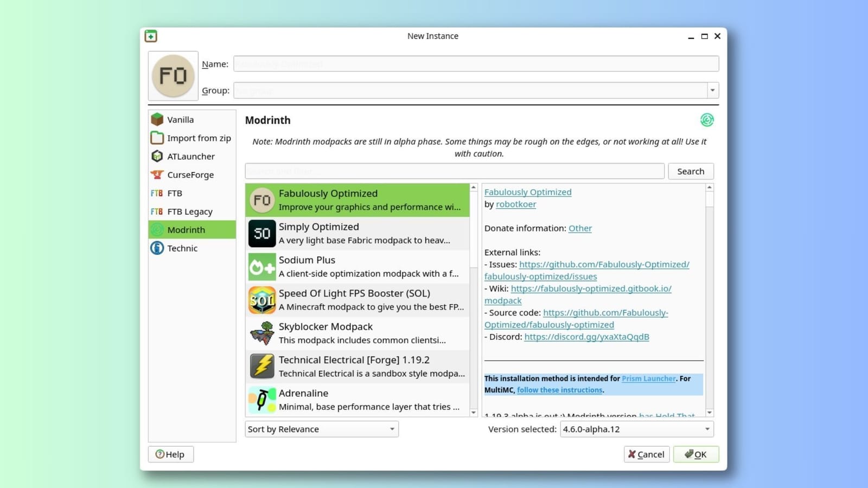Image resolution: width=868 pixels, height=488 pixels.
Task: Choose the Speed Of Light SOL icon
Action: coord(262,300)
